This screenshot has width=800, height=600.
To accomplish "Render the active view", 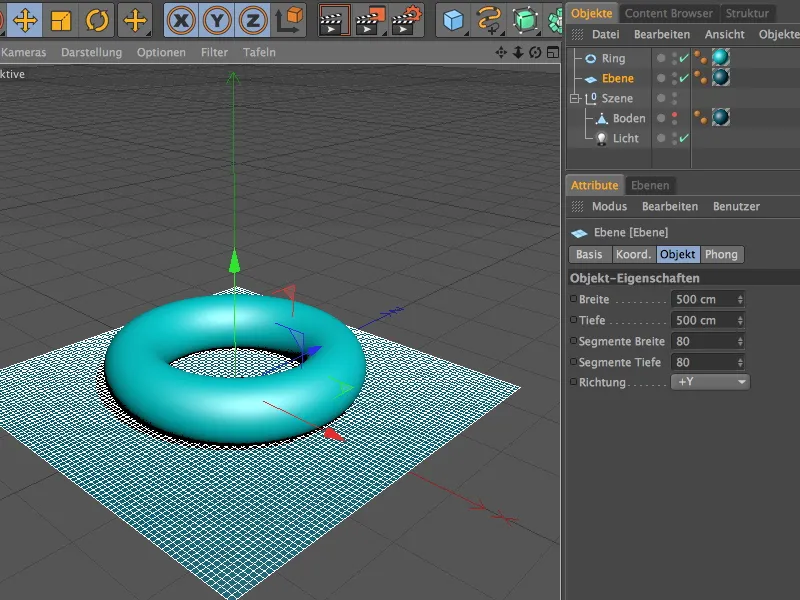I will 335,19.
